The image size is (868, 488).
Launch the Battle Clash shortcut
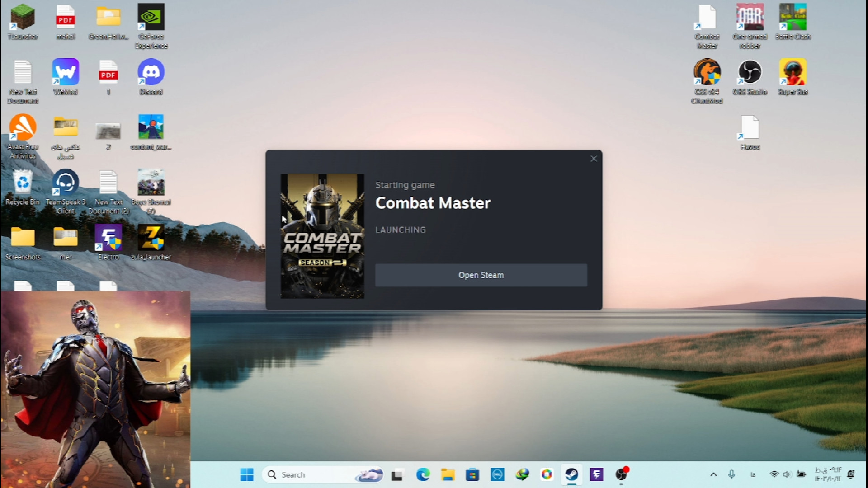point(793,22)
